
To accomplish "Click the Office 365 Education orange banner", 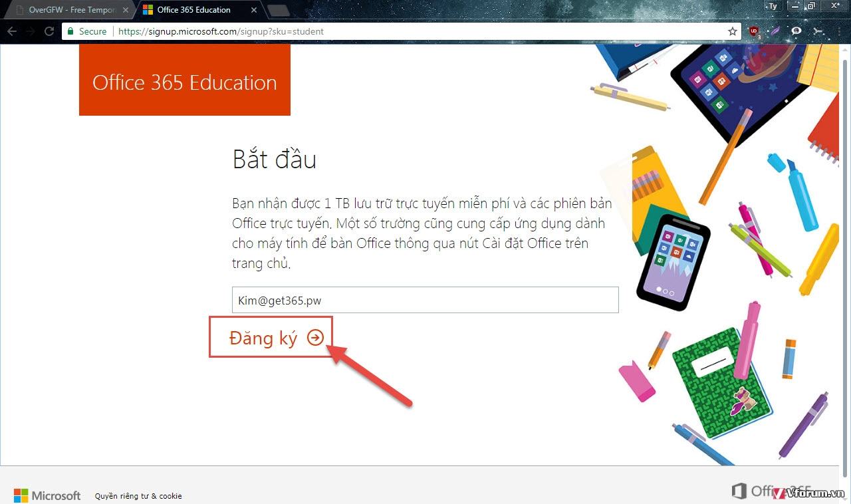I will (185, 82).
